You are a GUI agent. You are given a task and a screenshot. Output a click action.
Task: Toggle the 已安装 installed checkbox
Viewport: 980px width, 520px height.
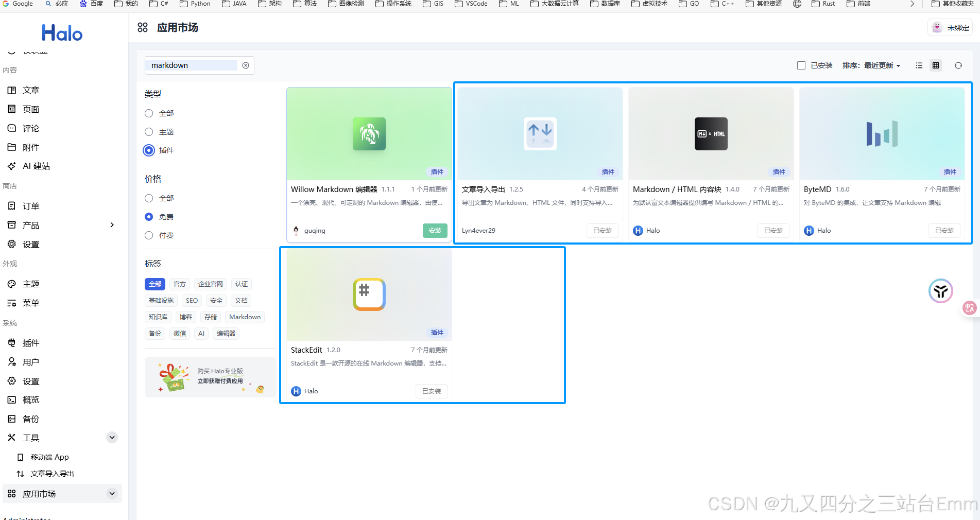click(801, 65)
